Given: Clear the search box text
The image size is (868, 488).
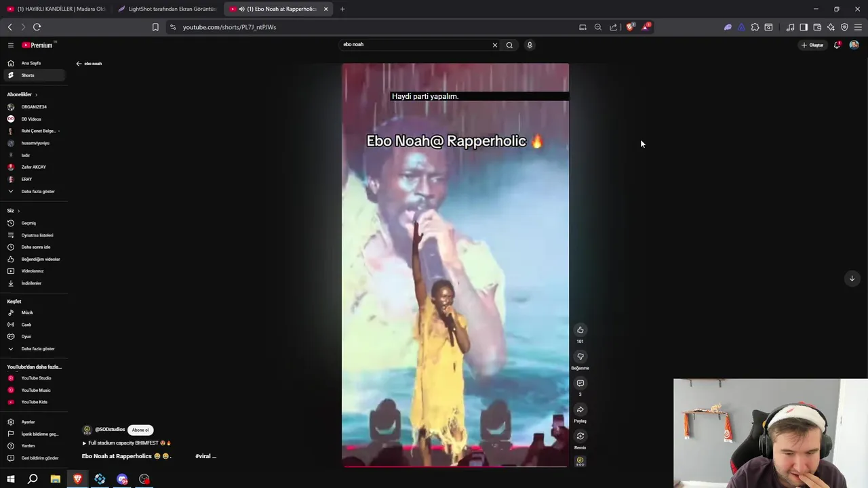Looking at the screenshot, I should click(x=494, y=45).
